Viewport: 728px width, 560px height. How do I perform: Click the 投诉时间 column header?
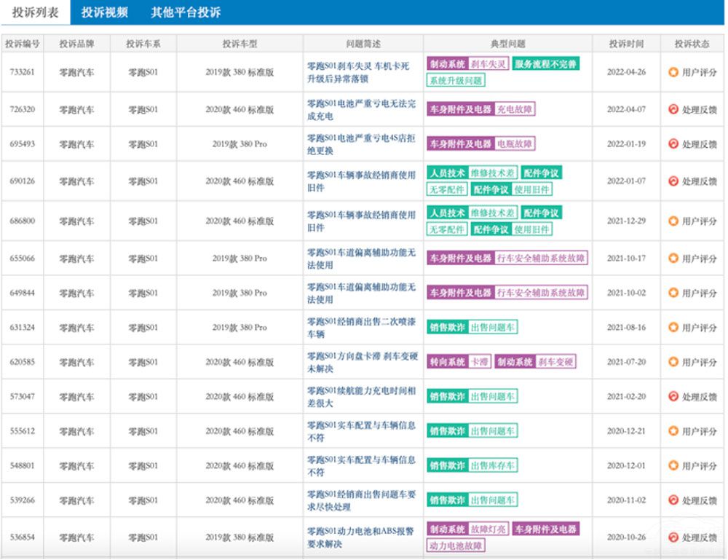[x=626, y=44]
